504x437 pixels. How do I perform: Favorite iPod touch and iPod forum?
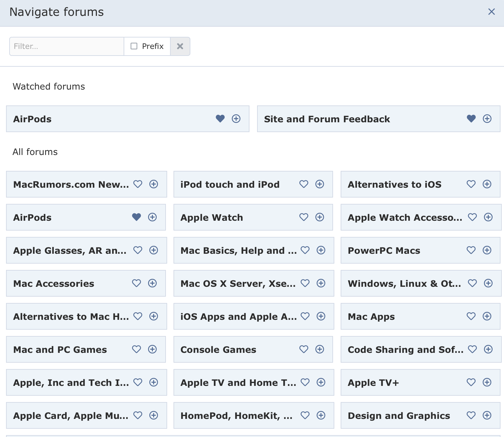tap(304, 184)
